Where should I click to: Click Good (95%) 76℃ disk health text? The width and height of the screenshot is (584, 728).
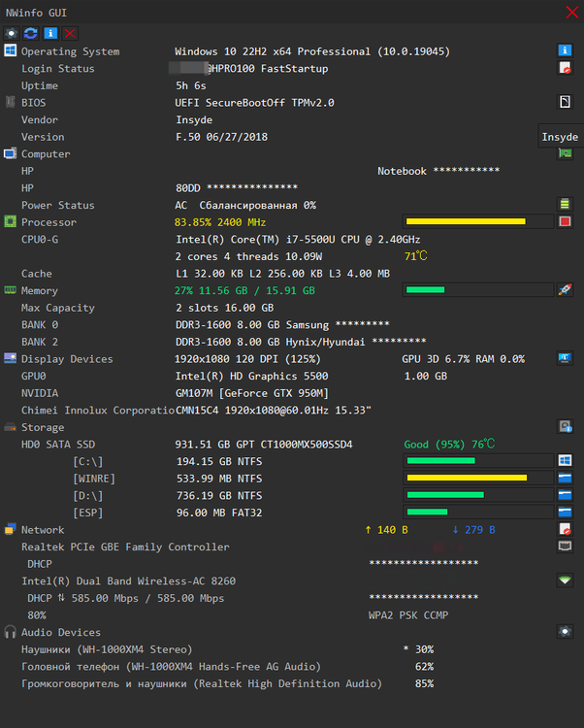point(449,445)
